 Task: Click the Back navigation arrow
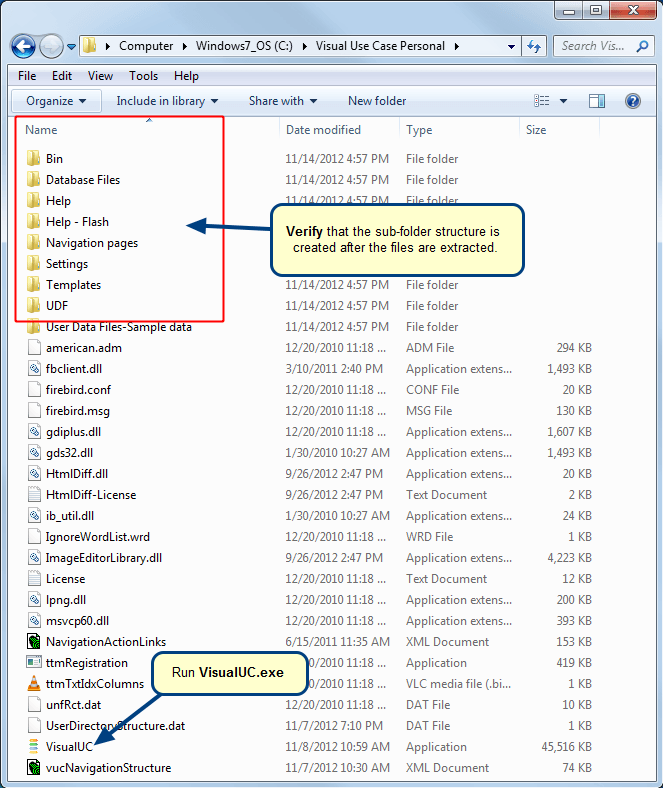click(x=24, y=46)
